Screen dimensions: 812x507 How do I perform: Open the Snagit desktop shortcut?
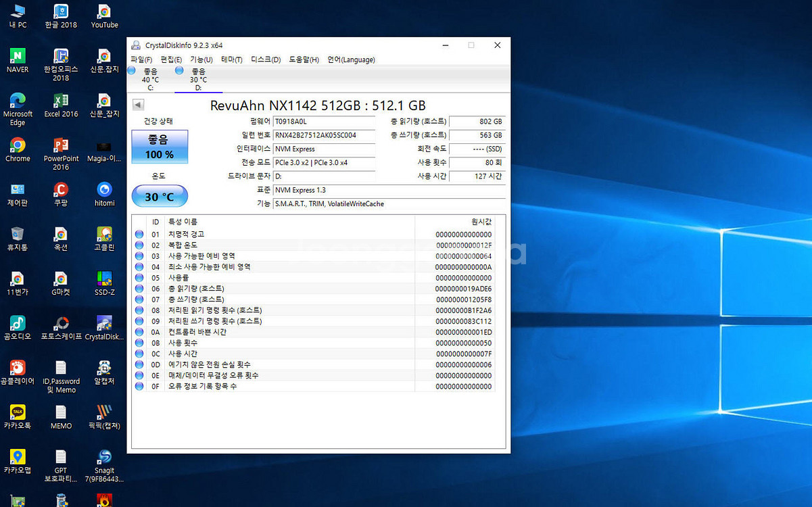click(x=104, y=466)
